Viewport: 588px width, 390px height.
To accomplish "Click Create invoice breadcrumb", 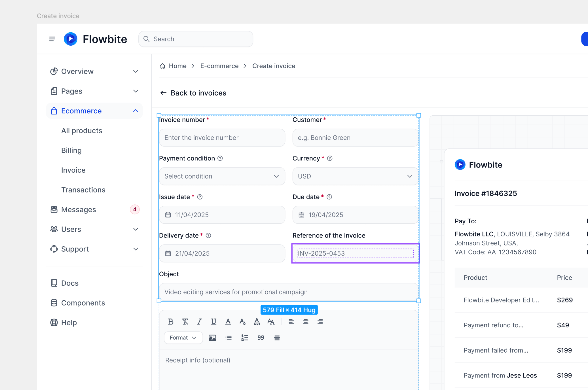I will pos(274,66).
